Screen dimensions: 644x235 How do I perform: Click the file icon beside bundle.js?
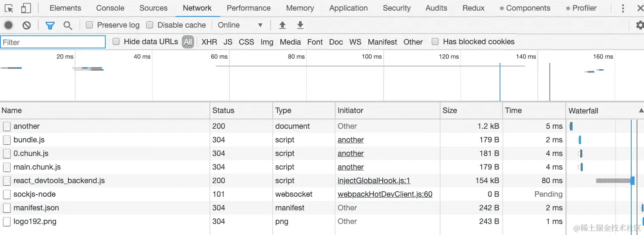(x=6, y=140)
